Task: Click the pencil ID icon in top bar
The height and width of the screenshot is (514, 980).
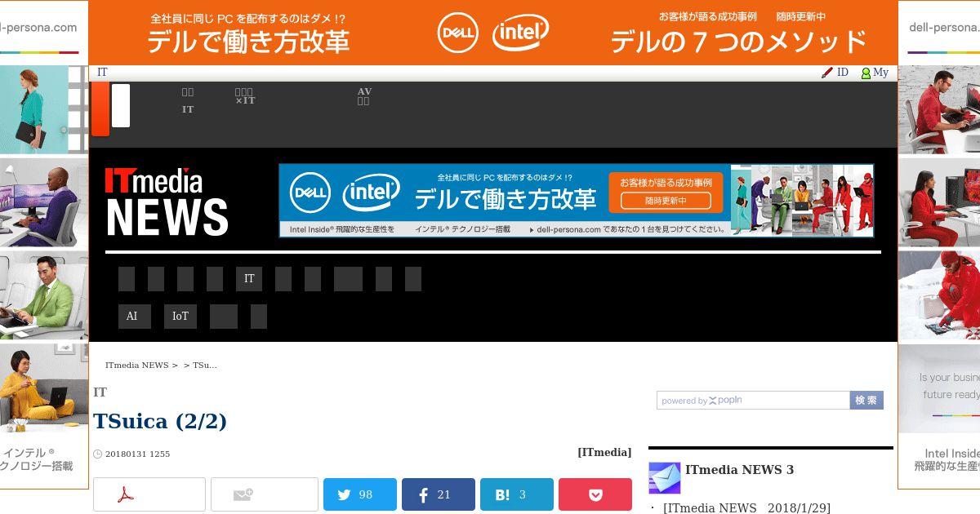Action: pos(827,73)
